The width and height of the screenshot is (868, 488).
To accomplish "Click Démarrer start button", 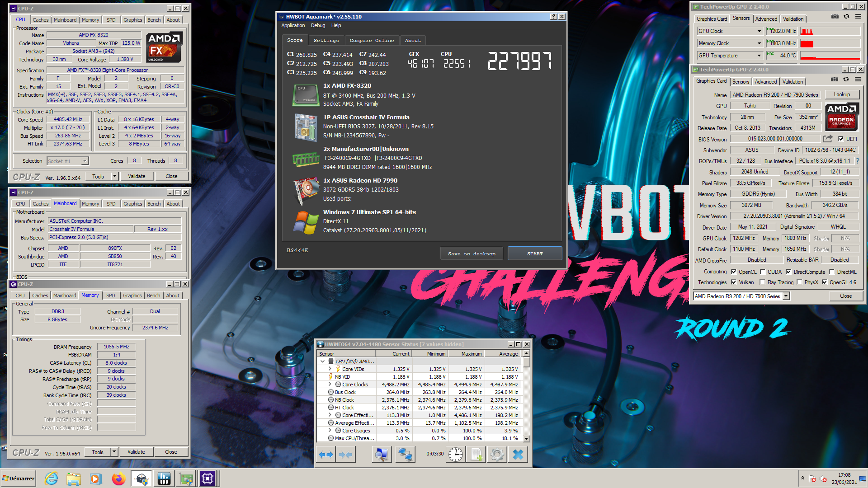I will (x=19, y=479).
